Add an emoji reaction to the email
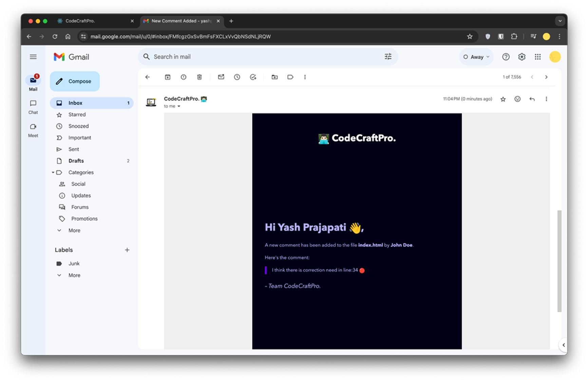588x382 pixels. [x=517, y=99]
